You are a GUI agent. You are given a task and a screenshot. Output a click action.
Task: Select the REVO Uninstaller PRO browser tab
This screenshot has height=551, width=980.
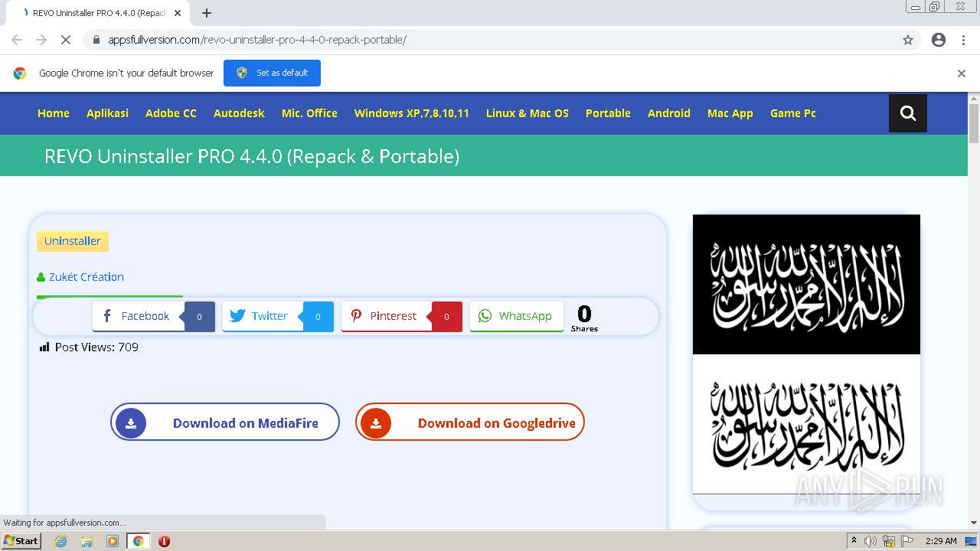click(x=98, y=13)
